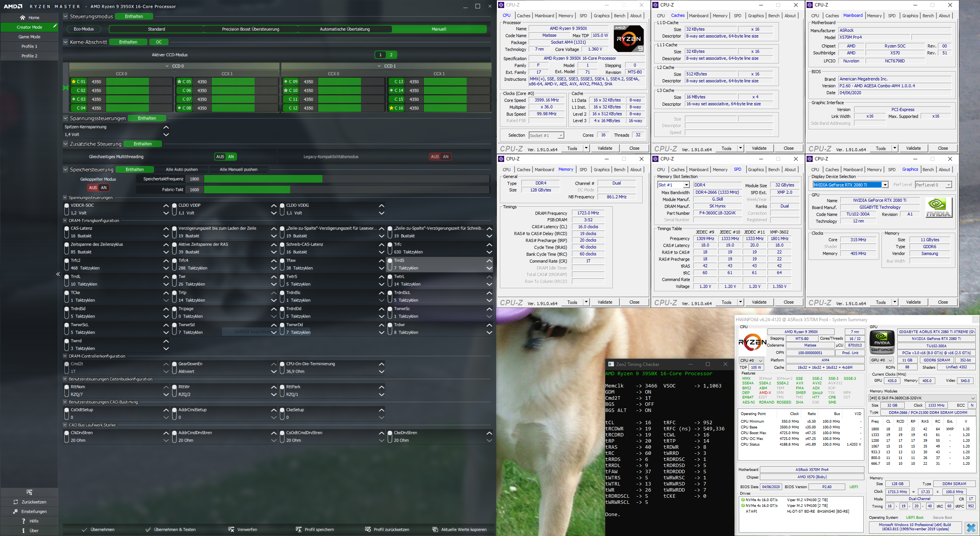Click Validate in CPU-Z Mainboard window
Screen dimensions: 980x536
tap(913, 148)
